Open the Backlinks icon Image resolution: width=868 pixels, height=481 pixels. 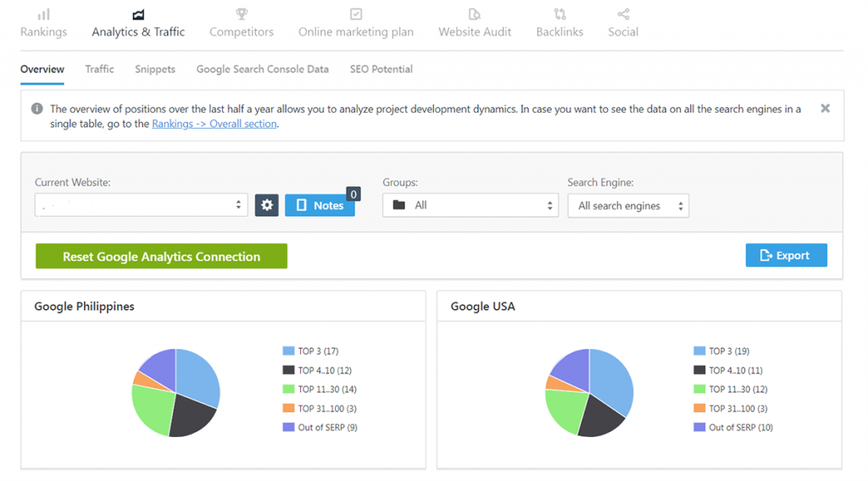coord(559,14)
